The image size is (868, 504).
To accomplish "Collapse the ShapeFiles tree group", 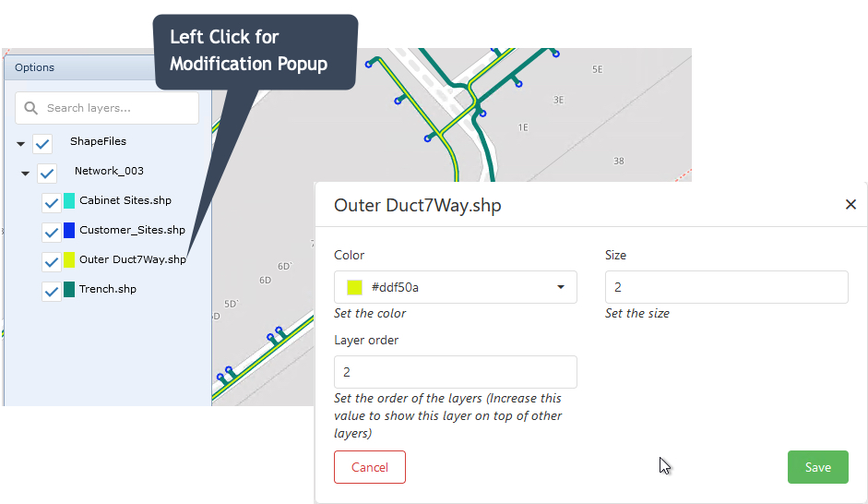I will click(21, 145).
